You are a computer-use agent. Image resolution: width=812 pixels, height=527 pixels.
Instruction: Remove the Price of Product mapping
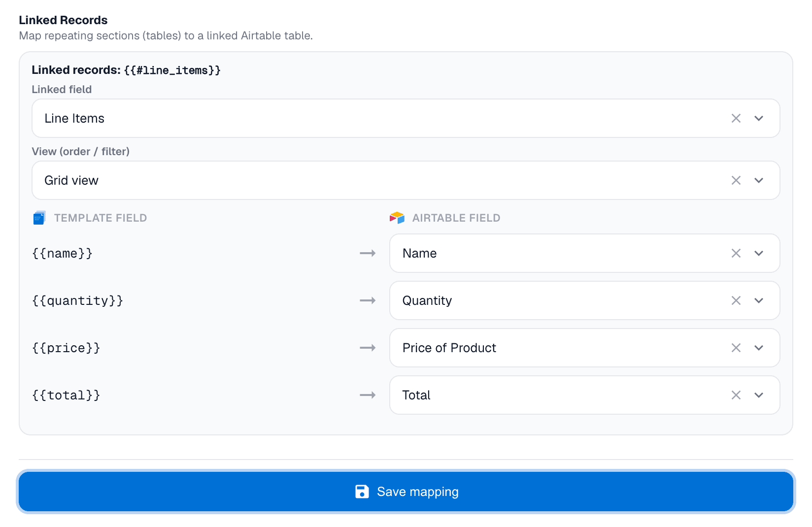coord(736,348)
